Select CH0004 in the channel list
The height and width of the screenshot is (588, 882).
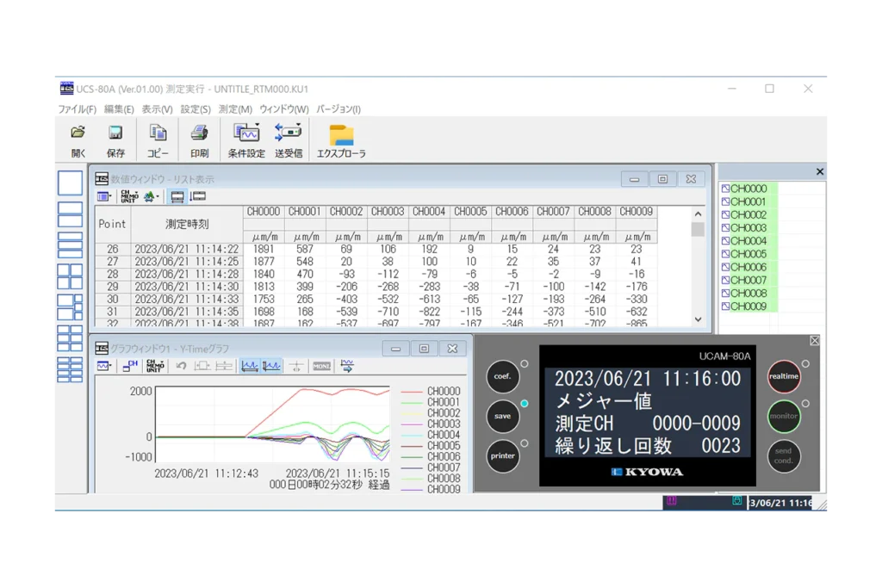(748, 241)
